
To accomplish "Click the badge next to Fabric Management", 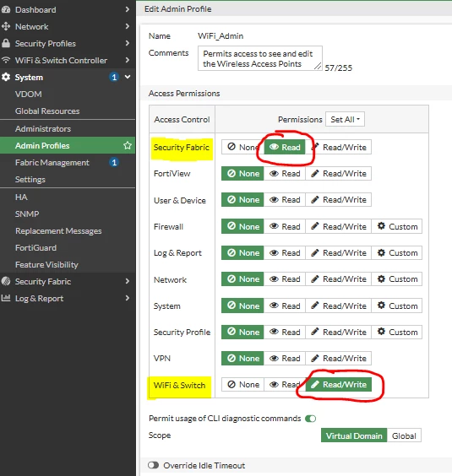I will tap(114, 162).
